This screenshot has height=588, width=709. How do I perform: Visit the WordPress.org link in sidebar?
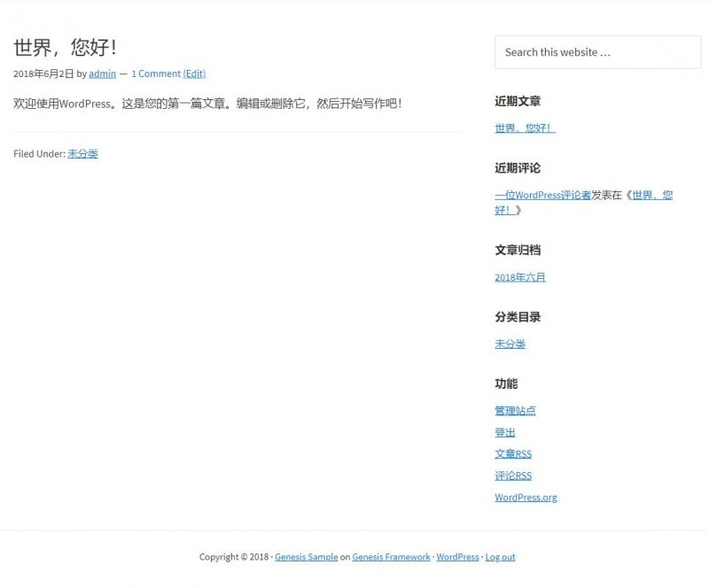526,497
